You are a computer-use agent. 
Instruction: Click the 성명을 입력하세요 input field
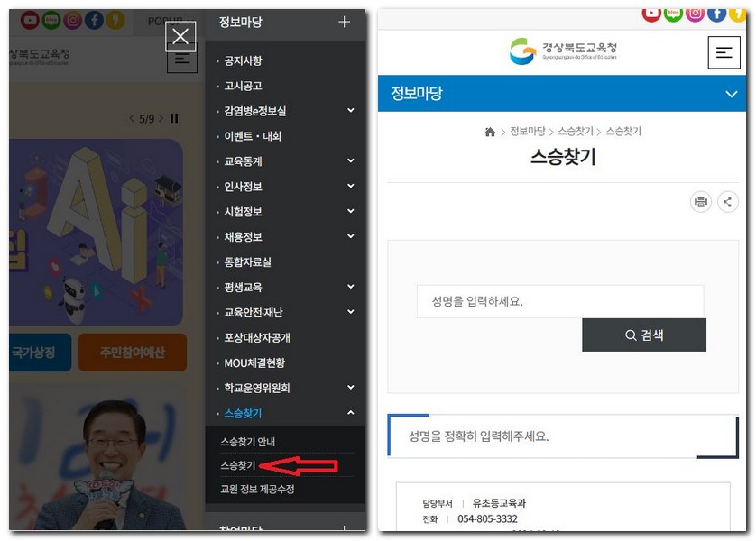coord(561,300)
